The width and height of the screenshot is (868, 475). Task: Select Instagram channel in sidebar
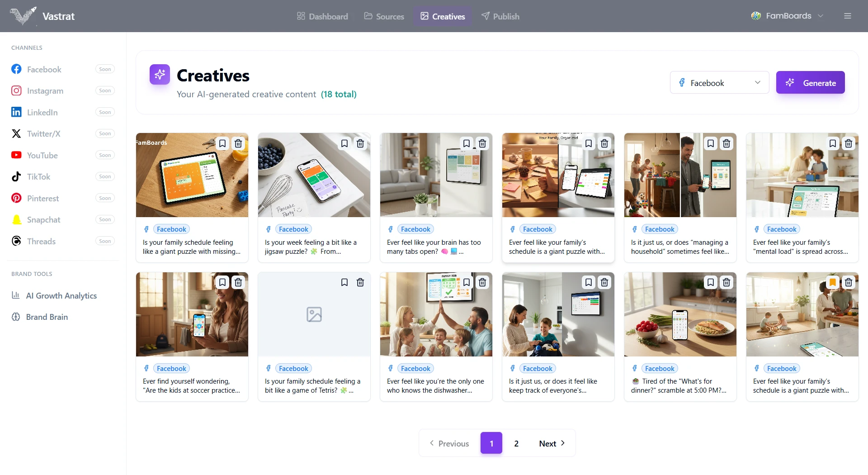coord(45,91)
